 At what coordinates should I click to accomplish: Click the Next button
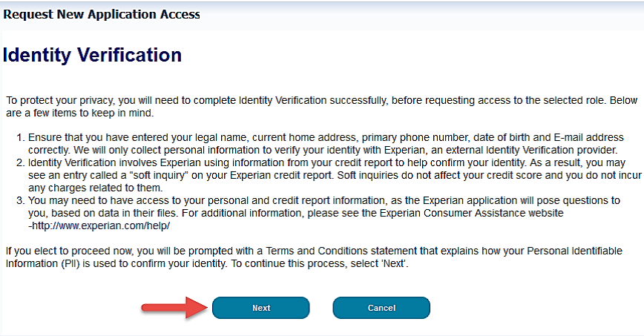[261, 308]
